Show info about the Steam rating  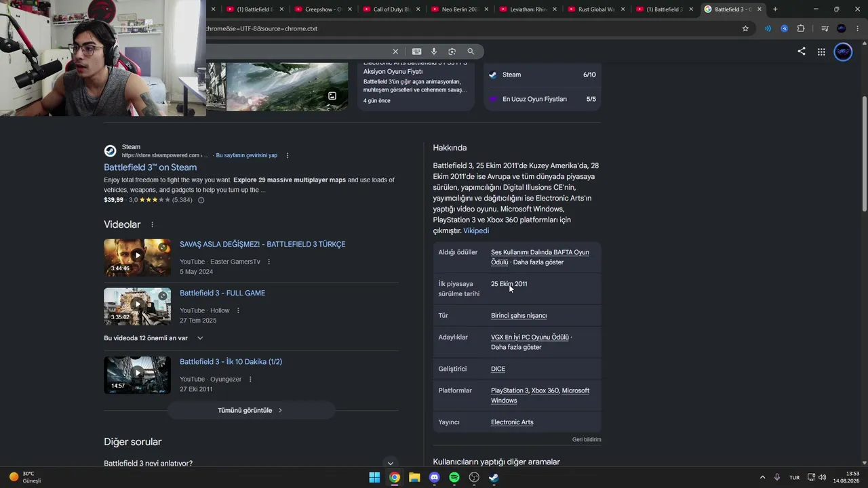pyautogui.click(x=201, y=200)
